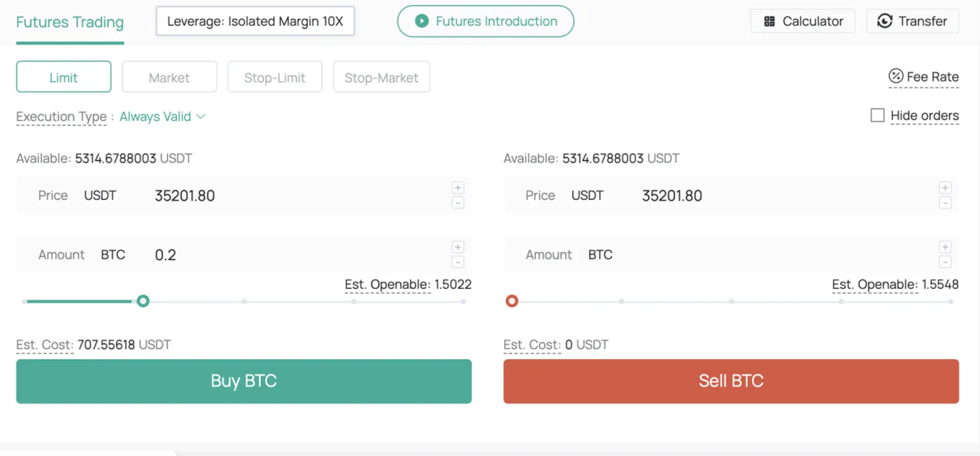Click the buy slider's middle tick mark
980x456 pixels.
pos(244,302)
